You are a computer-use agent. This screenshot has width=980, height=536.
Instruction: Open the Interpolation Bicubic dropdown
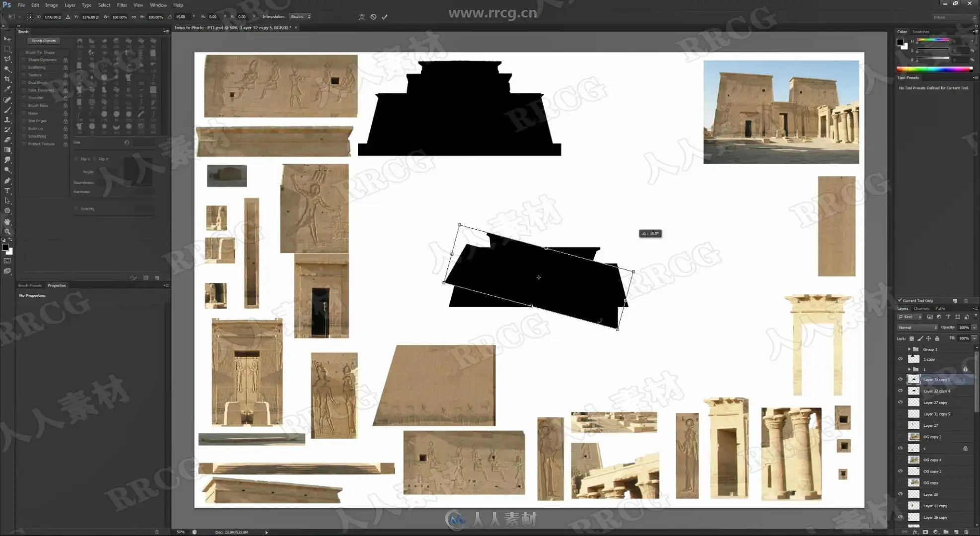pyautogui.click(x=300, y=17)
